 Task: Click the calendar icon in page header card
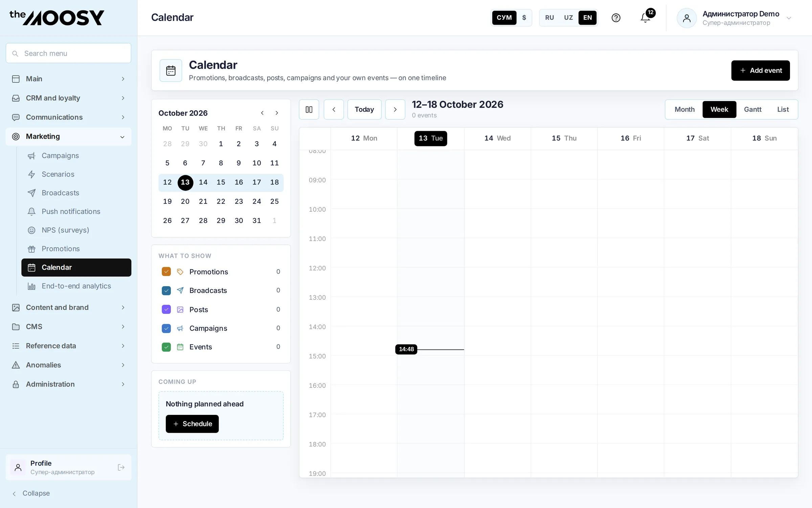(x=171, y=70)
